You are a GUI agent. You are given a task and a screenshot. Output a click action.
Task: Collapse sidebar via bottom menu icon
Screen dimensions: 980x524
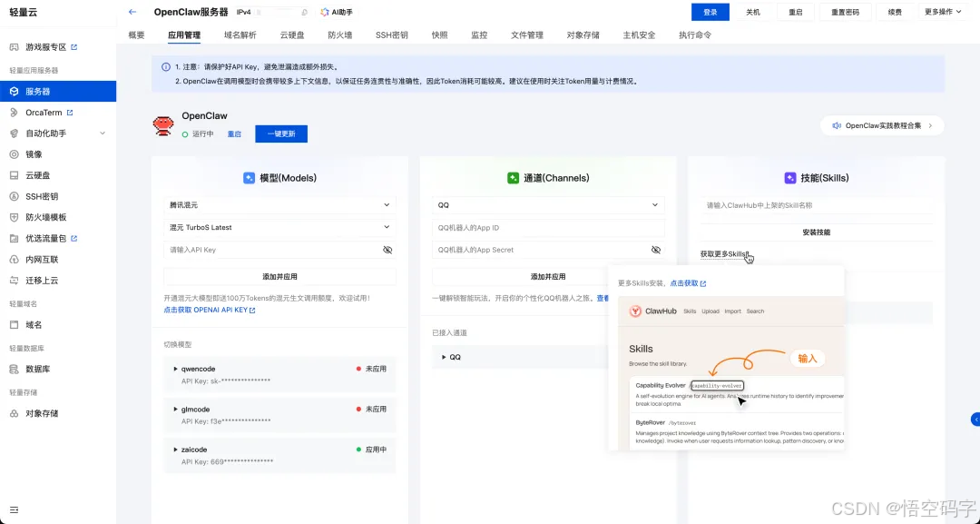14,509
